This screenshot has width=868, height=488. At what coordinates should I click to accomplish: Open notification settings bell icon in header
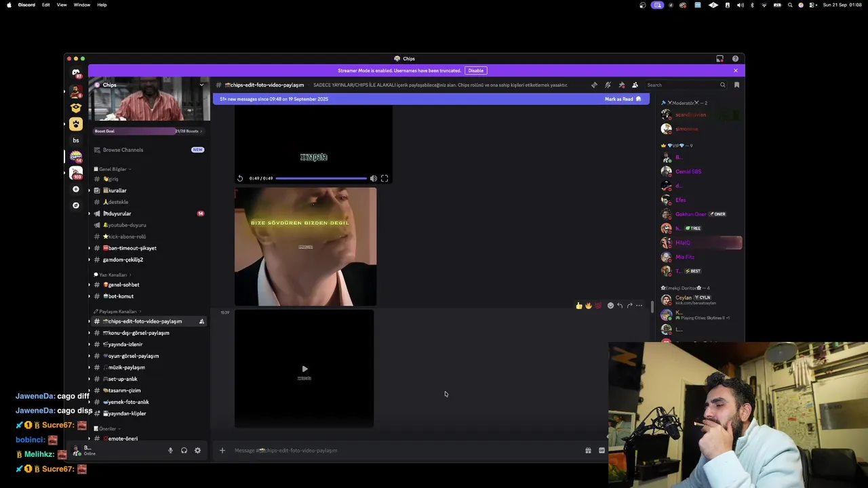coord(608,85)
